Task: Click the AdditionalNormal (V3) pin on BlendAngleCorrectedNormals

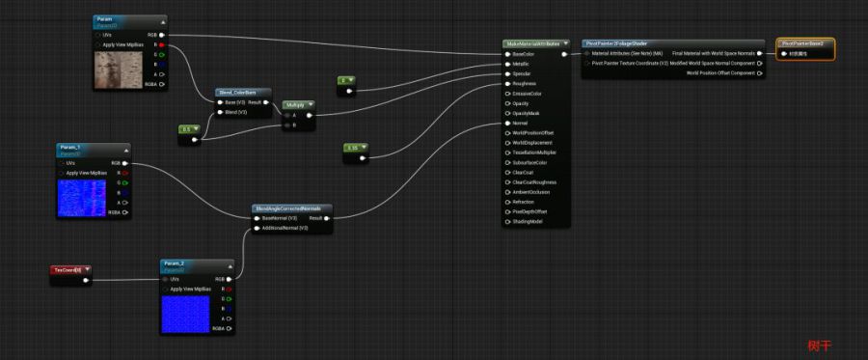Action: point(257,228)
